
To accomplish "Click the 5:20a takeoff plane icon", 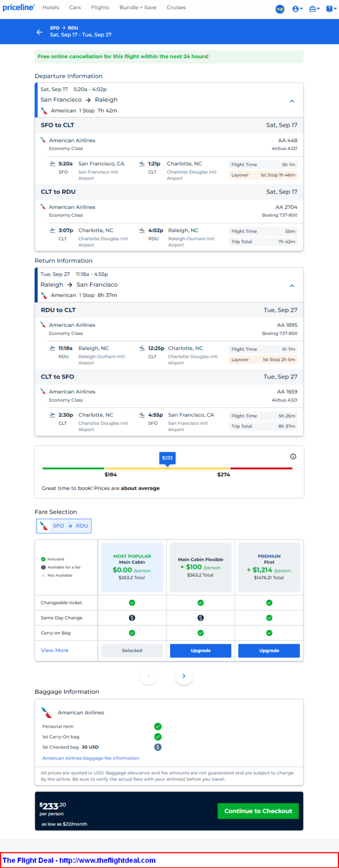I will [52, 164].
